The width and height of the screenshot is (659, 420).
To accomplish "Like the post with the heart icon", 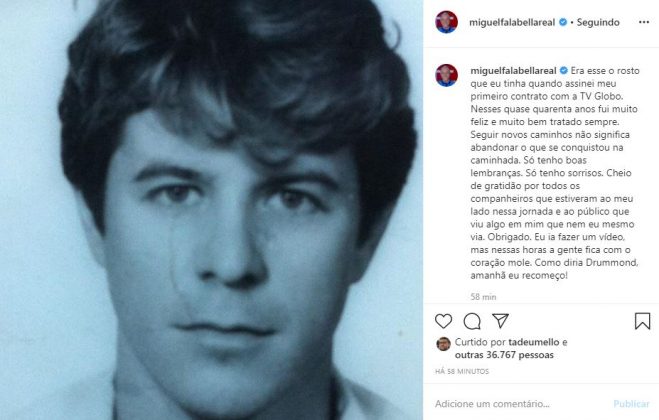I will [x=443, y=321].
